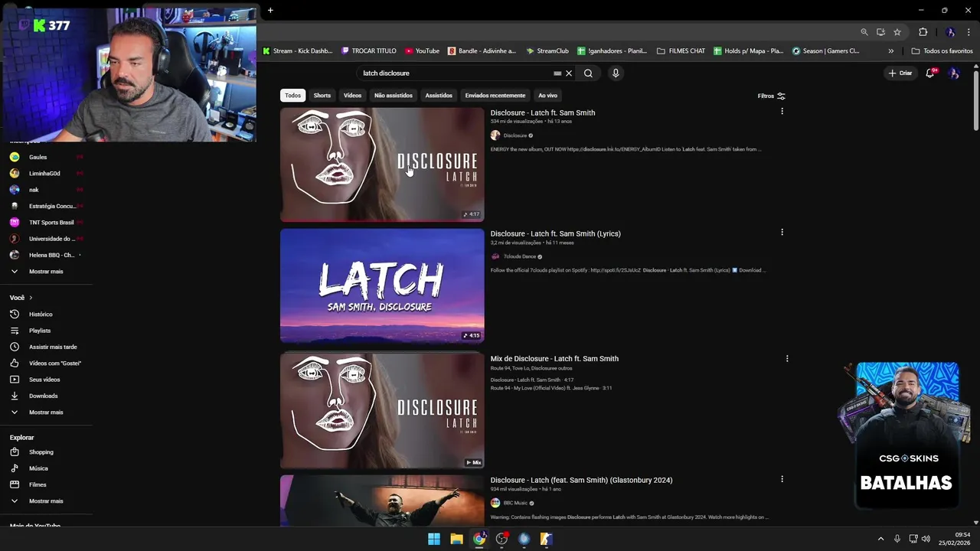
Task: Open the on-screen keyboard icon in search box
Action: pyautogui.click(x=557, y=73)
